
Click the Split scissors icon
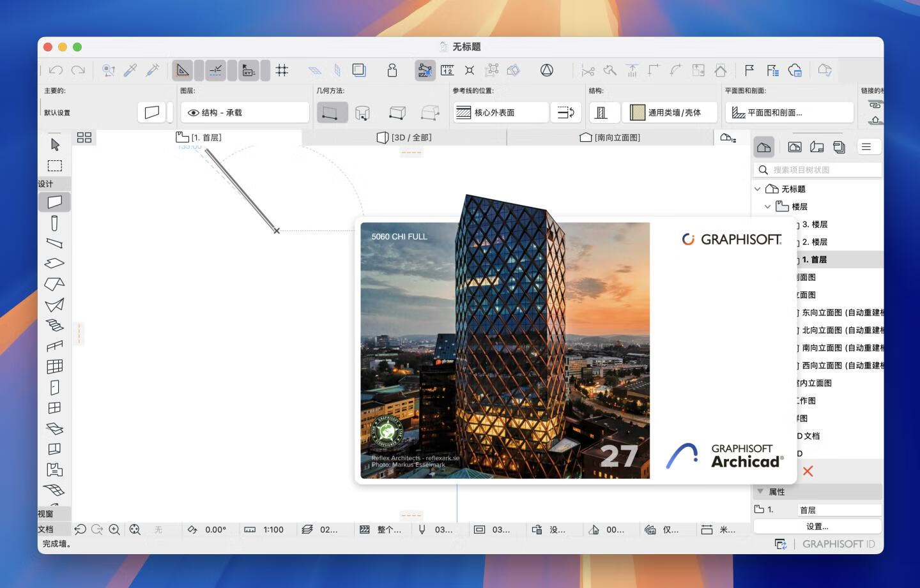(588, 70)
